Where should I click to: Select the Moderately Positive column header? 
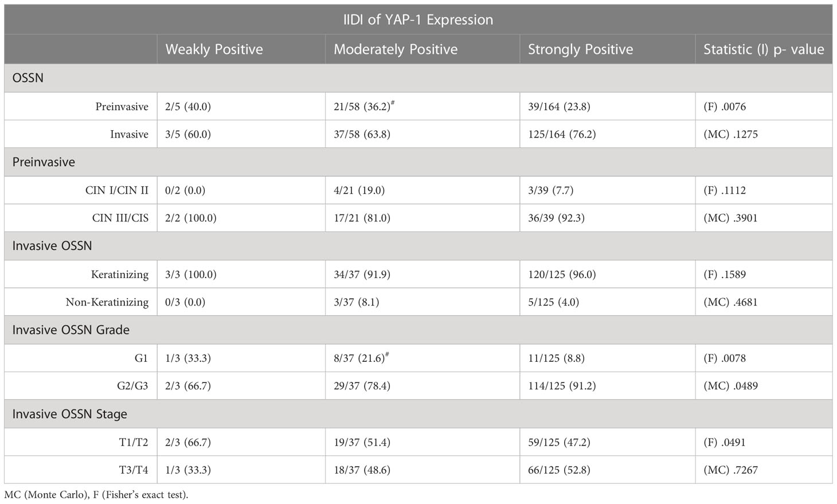pyautogui.click(x=396, y=49)
